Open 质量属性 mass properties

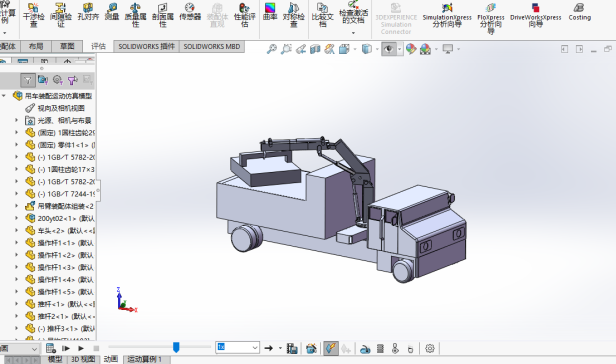coord(135,15)
